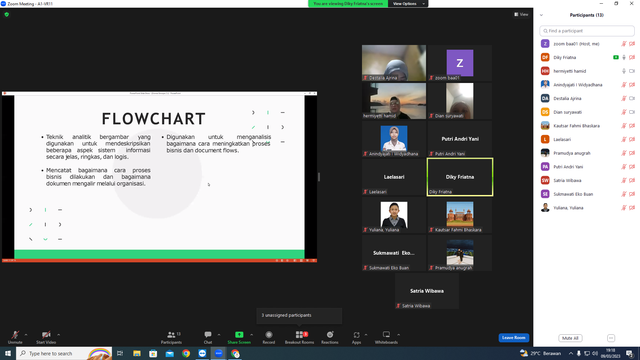Expand whiteboard options arrow beside Whiteboards
Screen dimensions: 640x360
click(398, 335)
